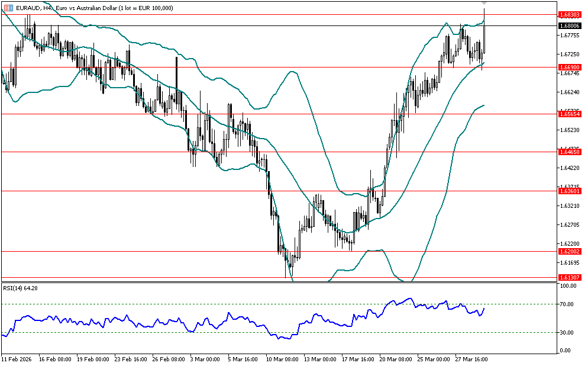Click the 27 Mar 16:00 time label
The height and width of the screenshot is (366, 588).
470,359
